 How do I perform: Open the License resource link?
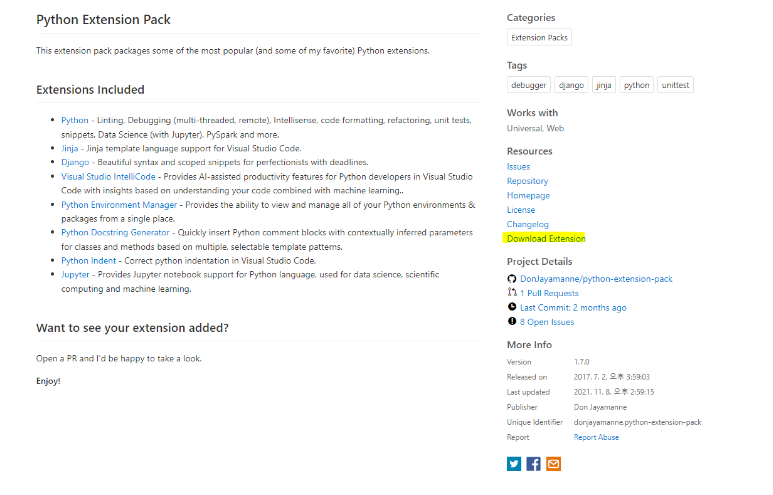point(521,210)
